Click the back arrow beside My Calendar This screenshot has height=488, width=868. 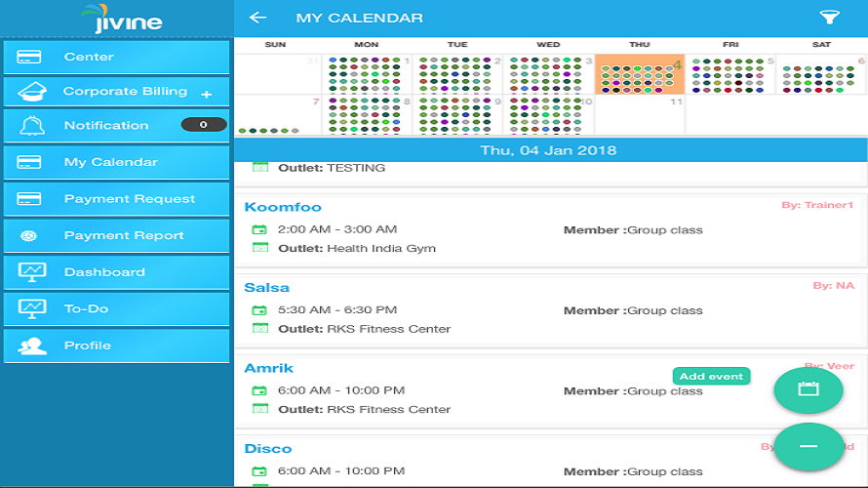(257, 18)
